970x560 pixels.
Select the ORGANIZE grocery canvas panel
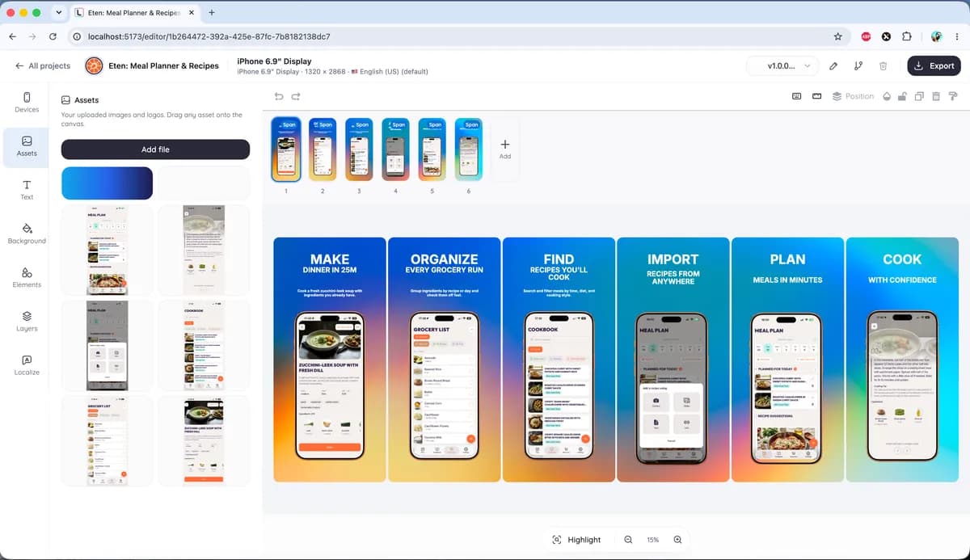pyautogui.click(x=444, y=360)
